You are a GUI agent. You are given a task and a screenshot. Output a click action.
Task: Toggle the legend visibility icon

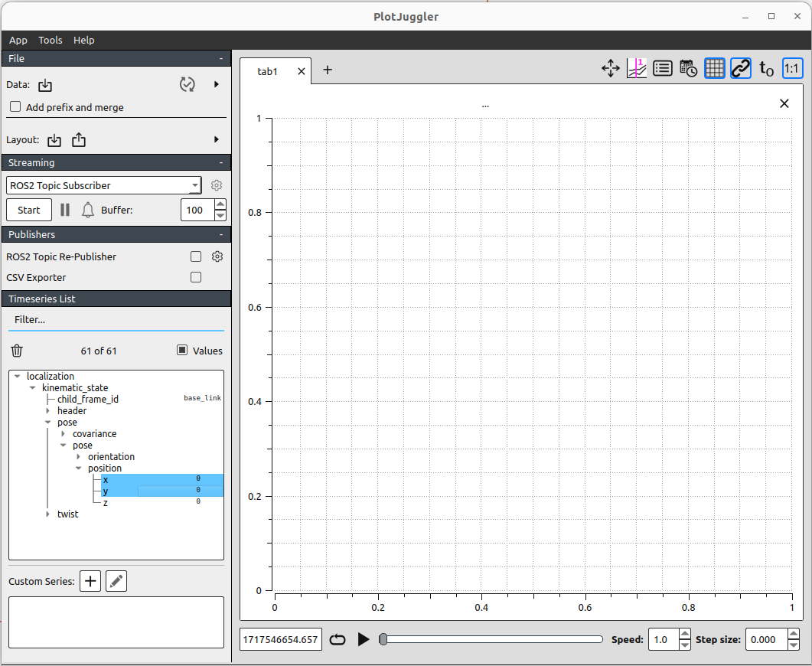(x=663, y=69)
